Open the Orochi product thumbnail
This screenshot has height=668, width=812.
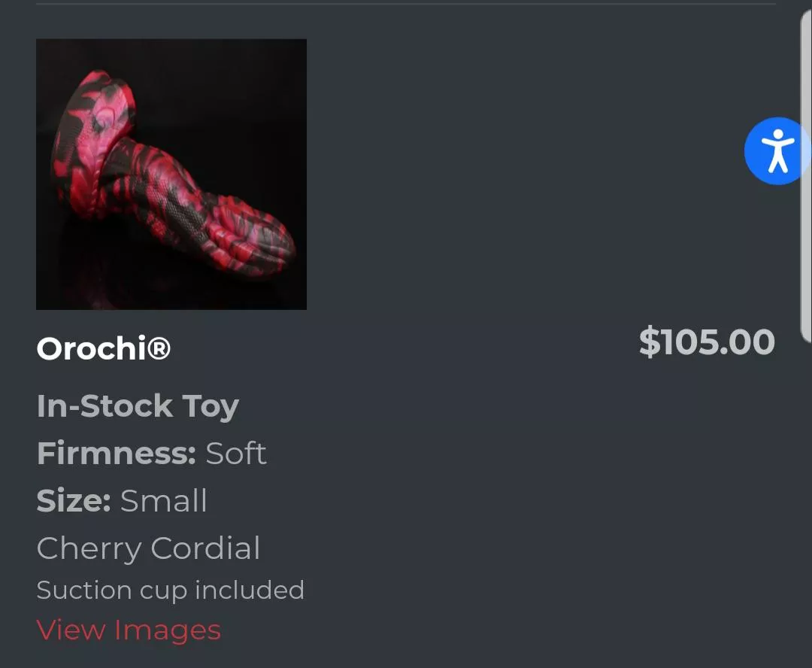(x=171, y=175)
